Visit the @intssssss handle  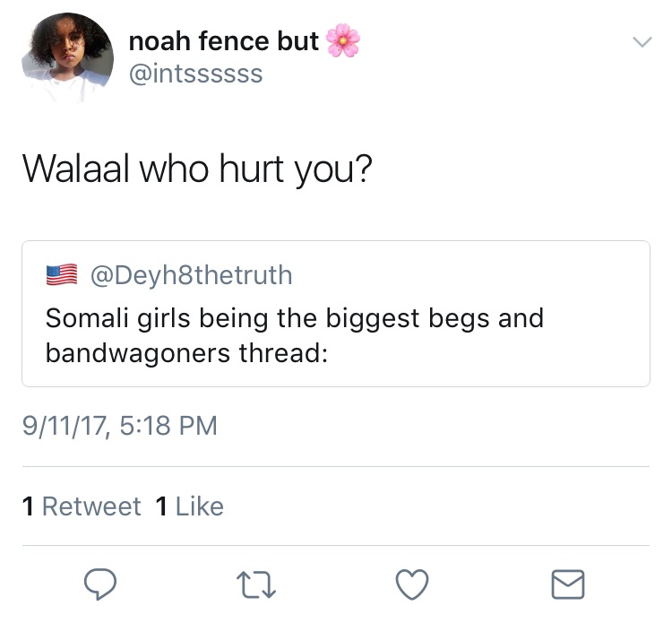point(195,74)
